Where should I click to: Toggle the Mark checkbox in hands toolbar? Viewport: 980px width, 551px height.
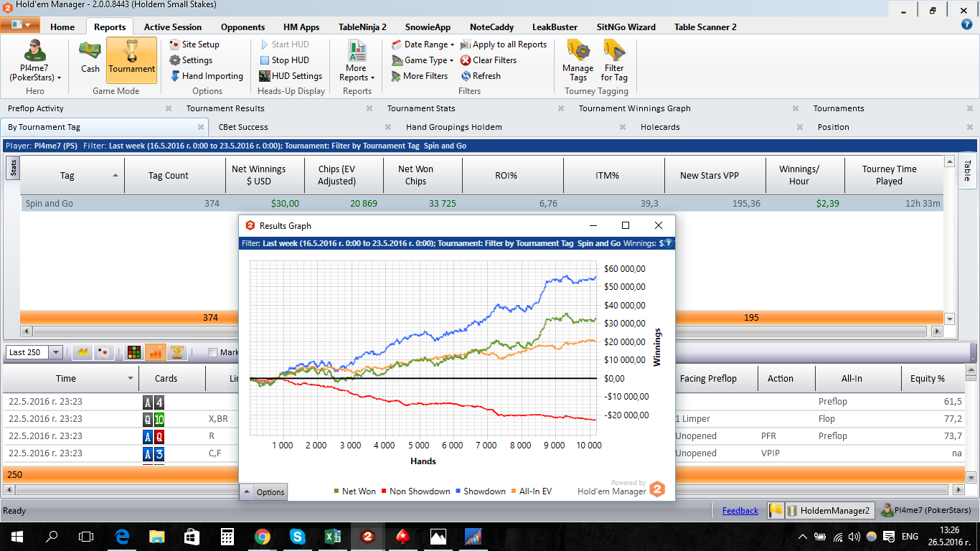(212, 352)
